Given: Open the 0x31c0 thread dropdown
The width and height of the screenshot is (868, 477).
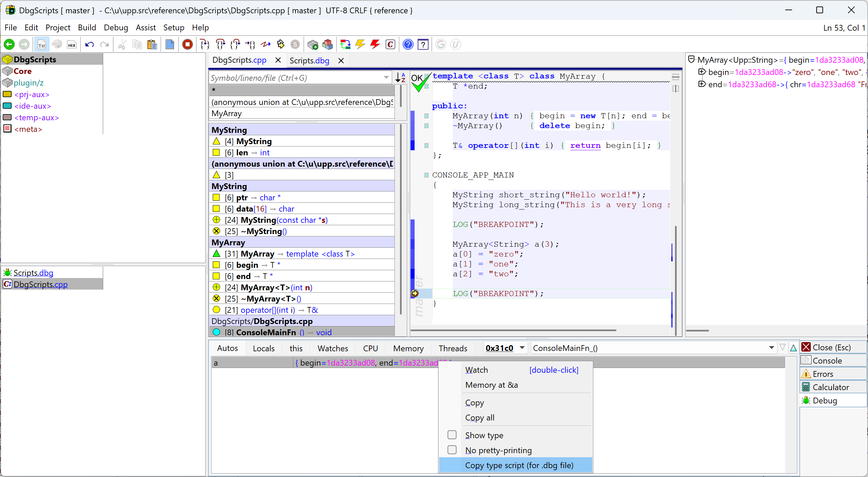Looking at the screenshot, I should pyautogui.click(x=522, y=348).
